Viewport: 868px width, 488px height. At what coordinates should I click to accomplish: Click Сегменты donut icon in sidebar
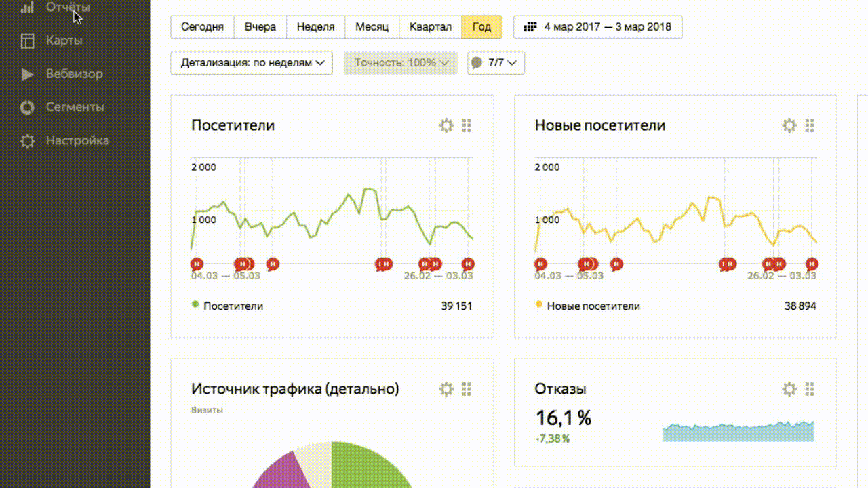[x=27, y=107]
